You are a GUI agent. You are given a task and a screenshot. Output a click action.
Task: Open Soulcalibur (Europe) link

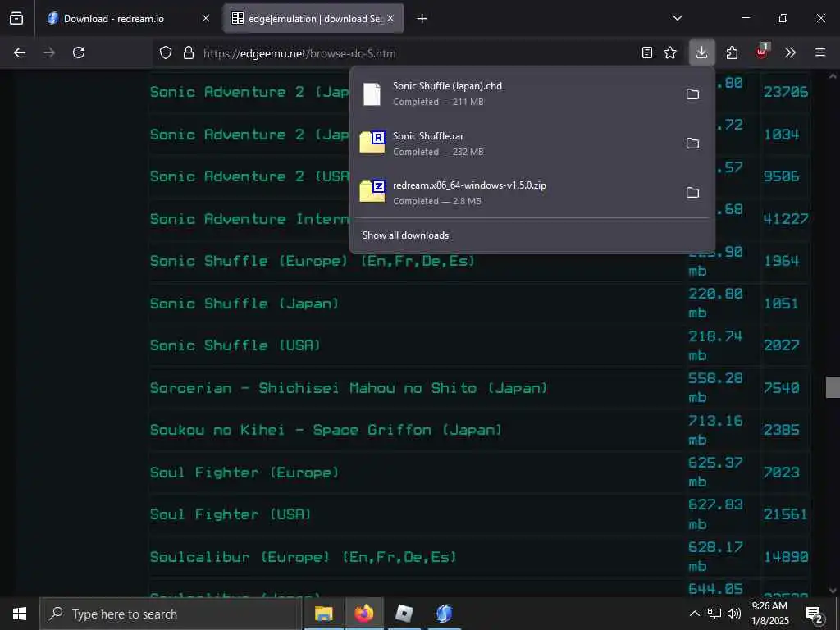[304, 557]
